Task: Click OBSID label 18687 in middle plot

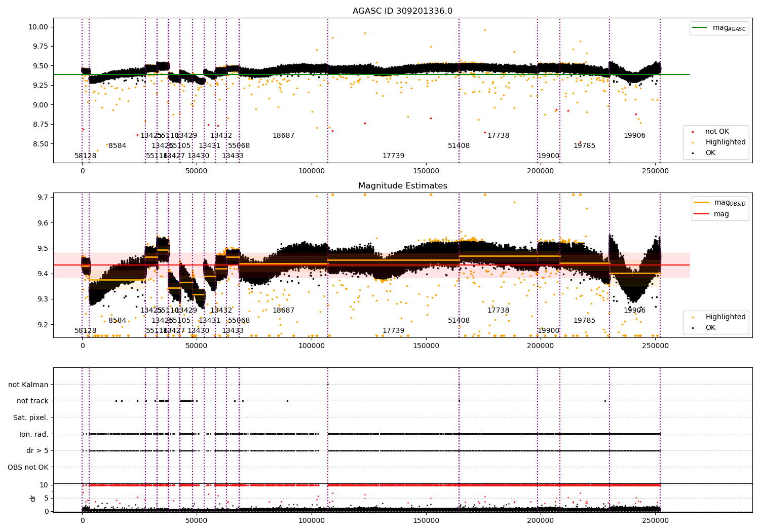Action: pos(284,311)
